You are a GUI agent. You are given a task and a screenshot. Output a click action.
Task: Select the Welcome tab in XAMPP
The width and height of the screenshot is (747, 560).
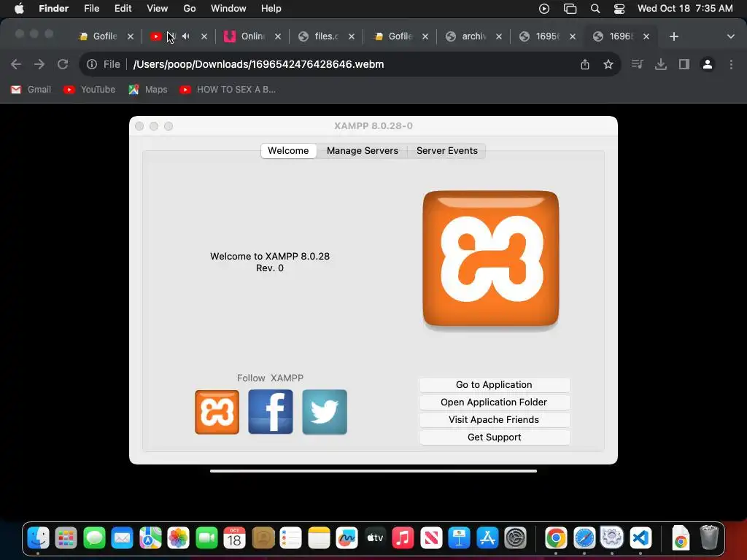pyautogui.click(x=288, y=150)
